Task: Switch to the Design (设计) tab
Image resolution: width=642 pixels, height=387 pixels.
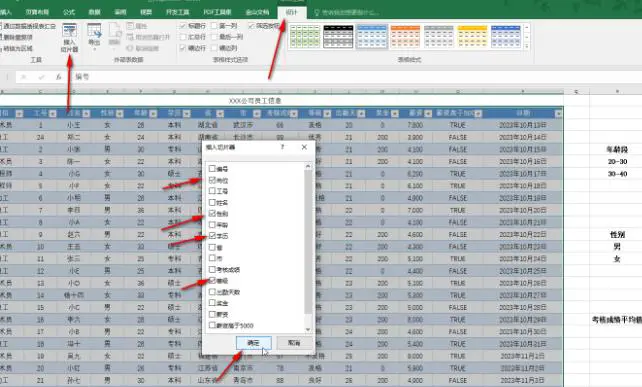Action: [292, 12]
